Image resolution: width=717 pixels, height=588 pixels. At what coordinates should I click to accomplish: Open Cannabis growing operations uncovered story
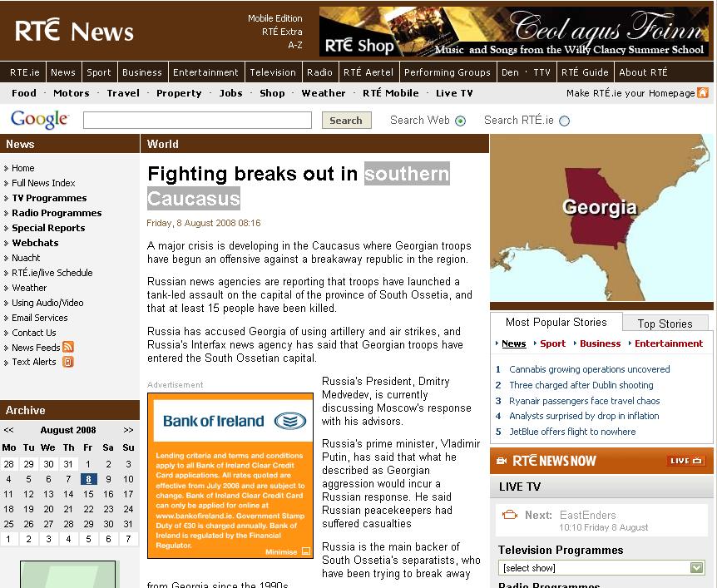tap(590, 369)
